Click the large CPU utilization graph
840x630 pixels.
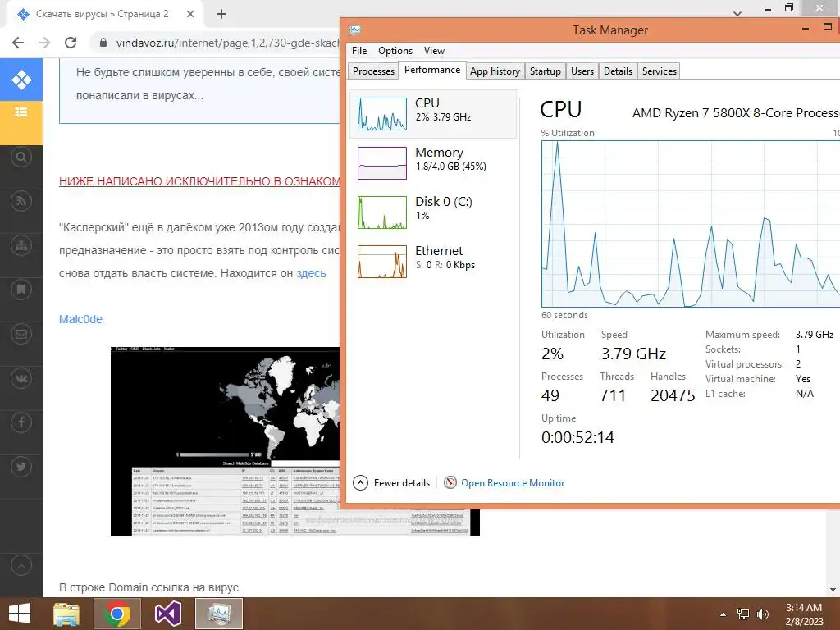(x=691, y=224)
